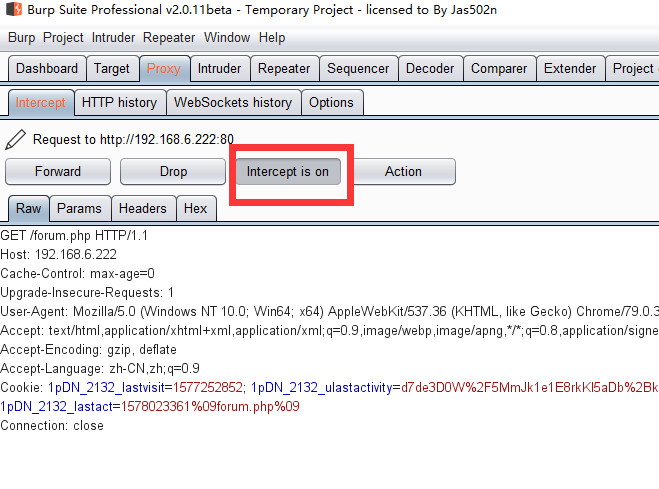This screenshot has width=659, height=489.
Task: Select the Proxy tab
Action: click(164, 68)
